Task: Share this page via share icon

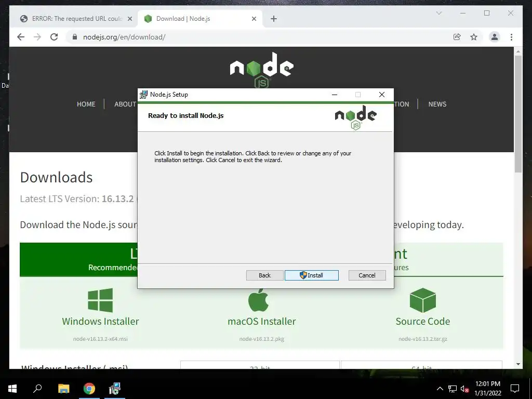Action: (x=457, y=37)
